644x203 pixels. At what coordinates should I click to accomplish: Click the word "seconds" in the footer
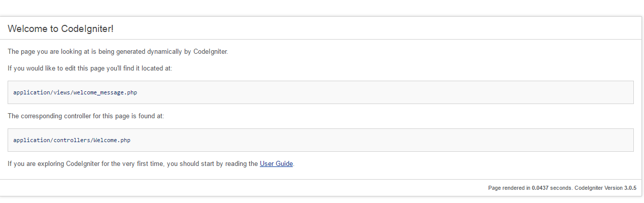pyautogui.click(x=561, y=188)
